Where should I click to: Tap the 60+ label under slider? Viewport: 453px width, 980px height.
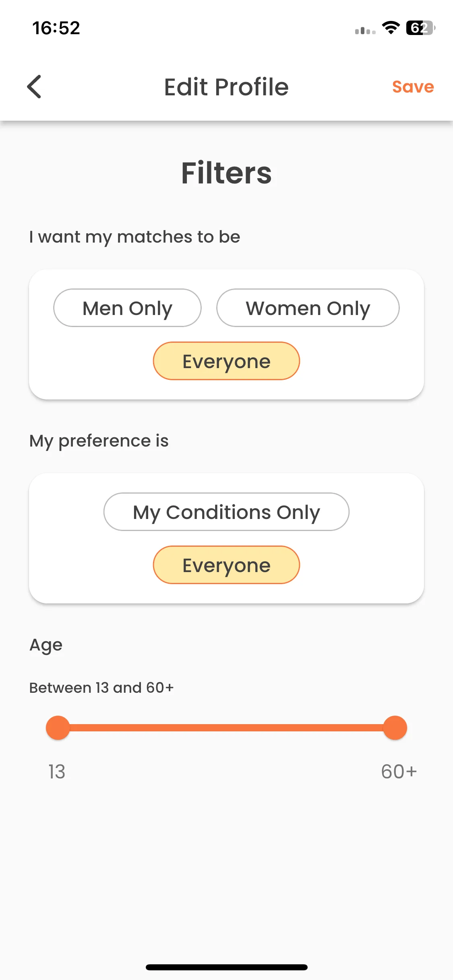click(399, 772)
